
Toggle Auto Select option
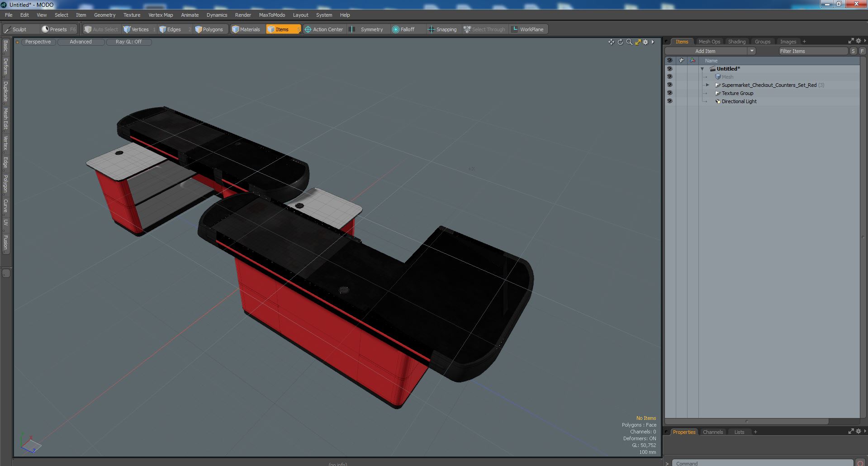pos(101,29)
